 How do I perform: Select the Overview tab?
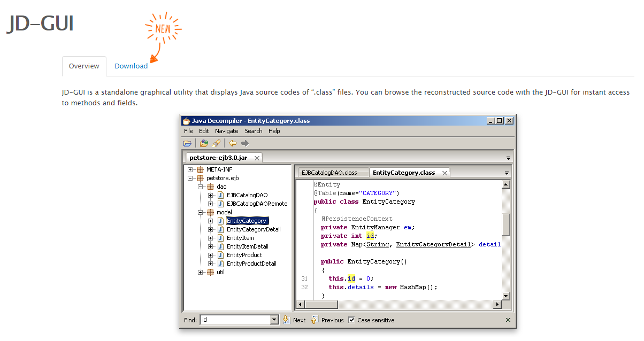[84, 66]
